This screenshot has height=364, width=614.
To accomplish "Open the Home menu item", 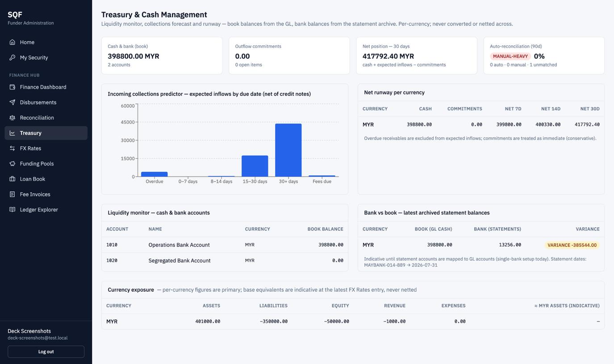I will (x=46, y=42).
